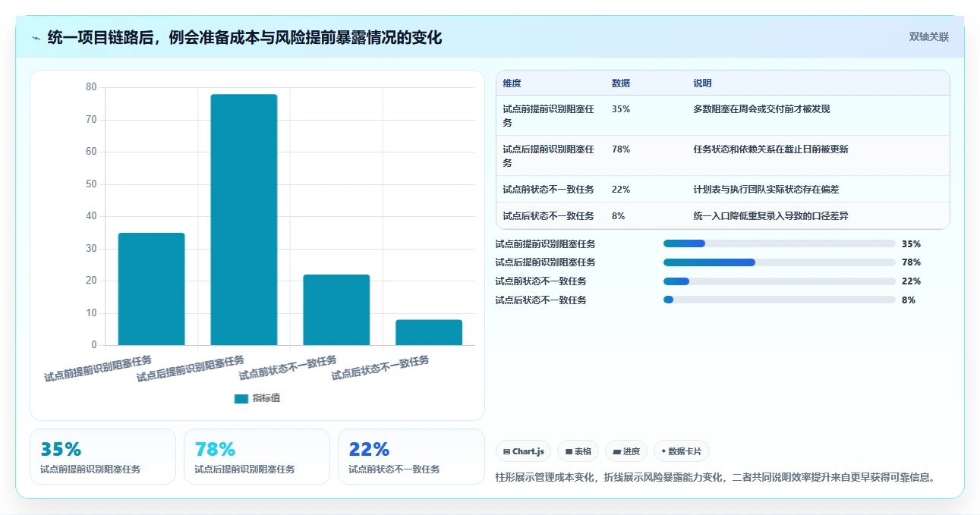Click the 试点前提前识别阻塞任务 bar in chart
The image size is (980, 515).
[151, 289]
